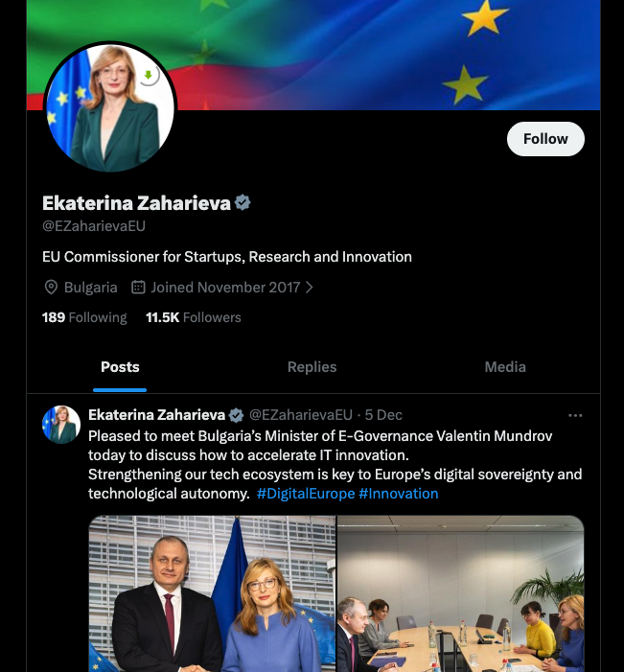The height and width of the screenshot is (672, 624).
Task: Click the verified badge beside the profile name
Action: click(x=243, y=202)
